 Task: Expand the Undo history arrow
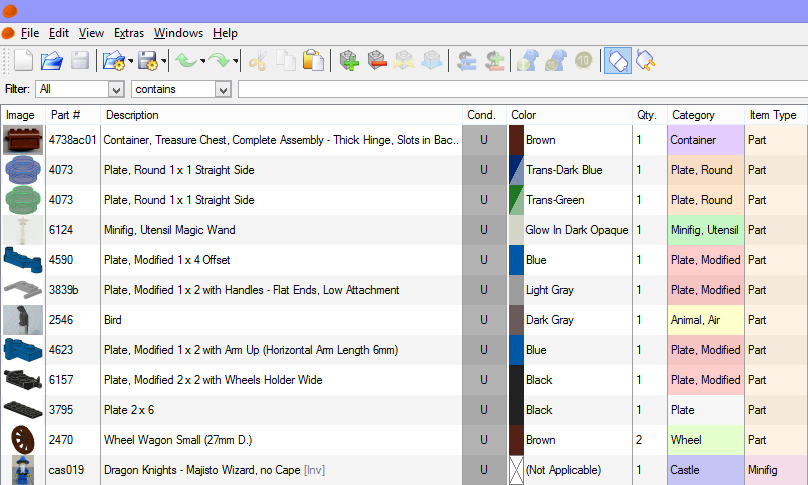click(x=203, y=61)
